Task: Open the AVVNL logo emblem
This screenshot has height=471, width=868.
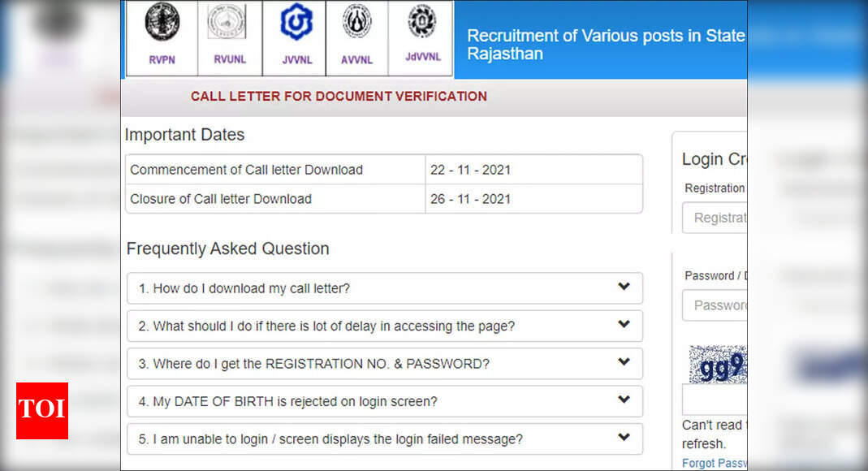Action: click(x=357, y=22)
